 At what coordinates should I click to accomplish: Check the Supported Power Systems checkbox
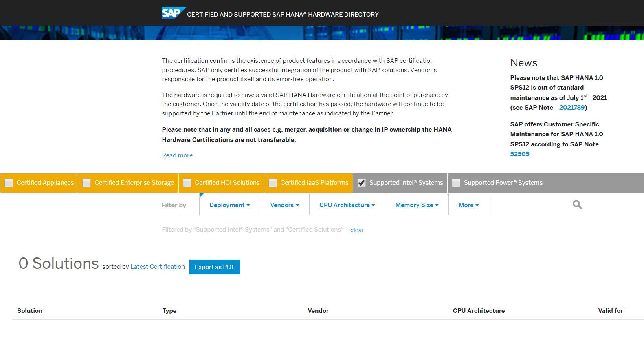coord(456,183)
